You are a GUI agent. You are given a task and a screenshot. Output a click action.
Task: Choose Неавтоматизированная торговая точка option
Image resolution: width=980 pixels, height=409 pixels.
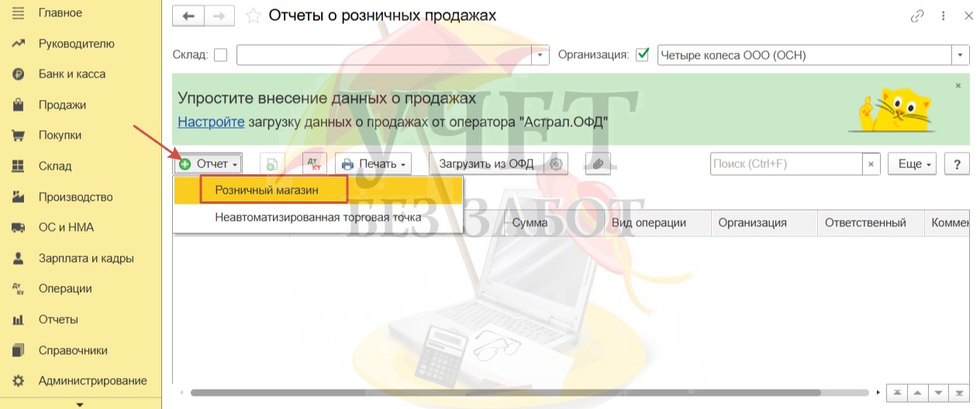tap(318, 218)
